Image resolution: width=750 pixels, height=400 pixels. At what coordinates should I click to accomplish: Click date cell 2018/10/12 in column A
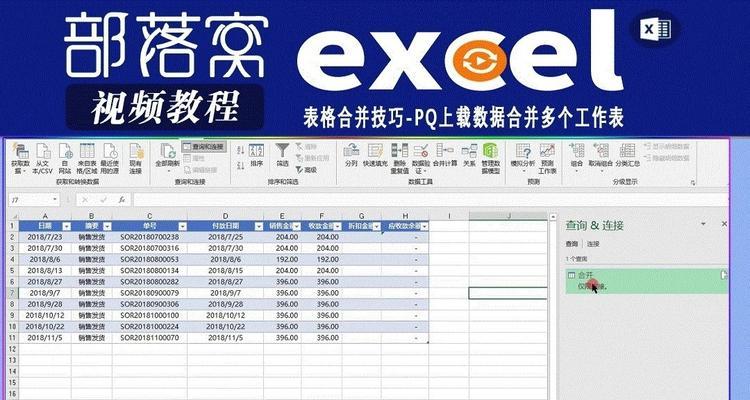[45, 315]
